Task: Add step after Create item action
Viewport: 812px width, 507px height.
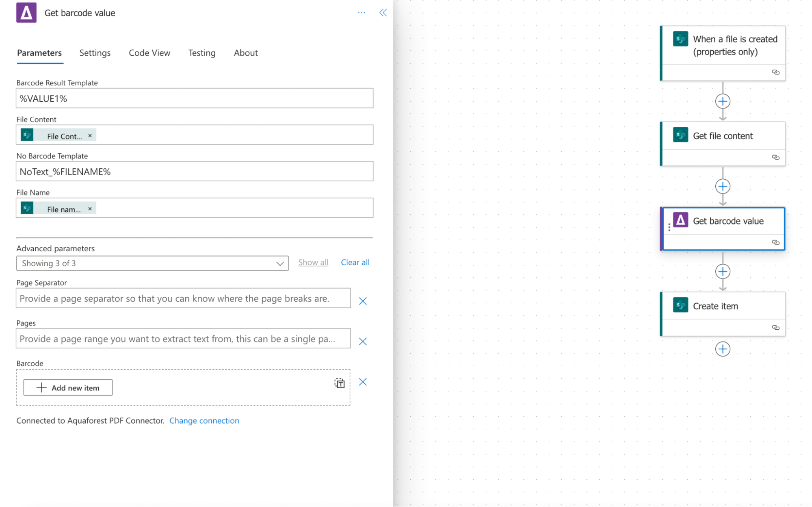Action: coord(722,349)
